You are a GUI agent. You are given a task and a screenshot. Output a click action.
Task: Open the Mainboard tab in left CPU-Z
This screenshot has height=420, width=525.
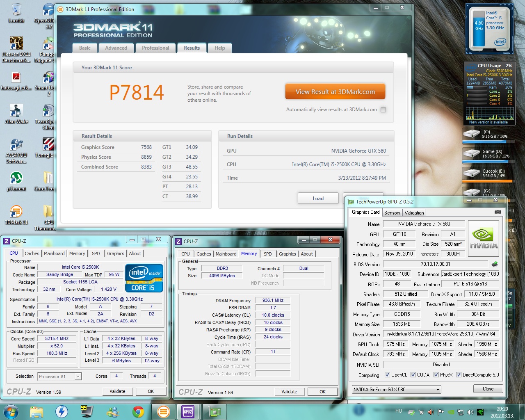click(54, 253)
